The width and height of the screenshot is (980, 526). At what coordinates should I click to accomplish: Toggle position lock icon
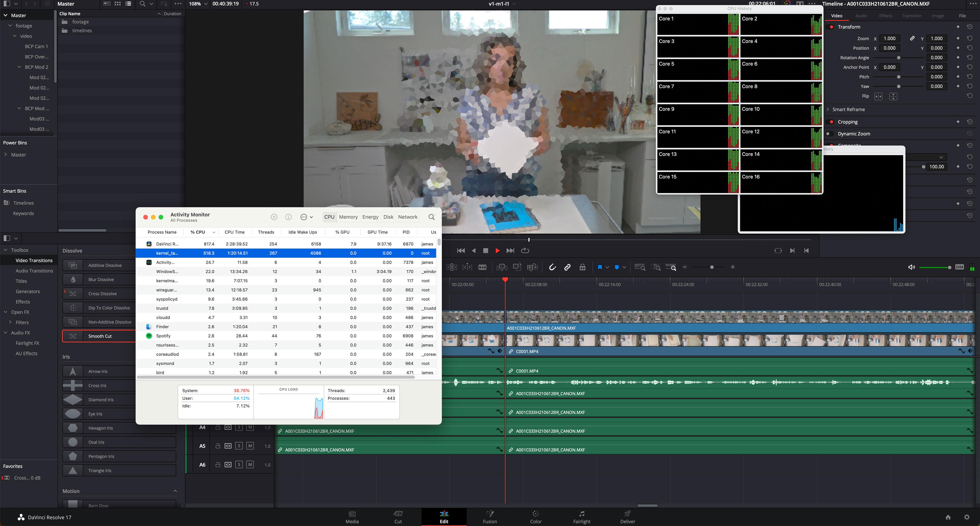click(582, 267)
